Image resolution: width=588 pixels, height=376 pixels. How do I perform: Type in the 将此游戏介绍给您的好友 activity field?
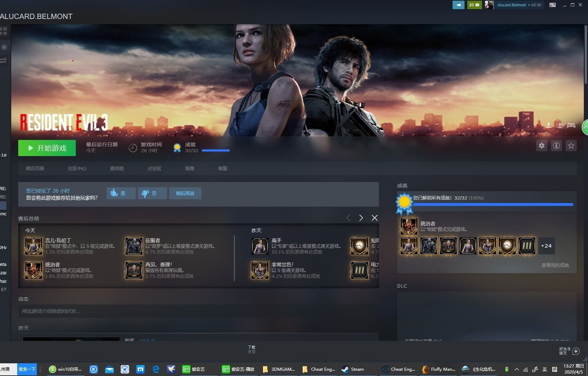pyautogui.click(x=198, y=311)
